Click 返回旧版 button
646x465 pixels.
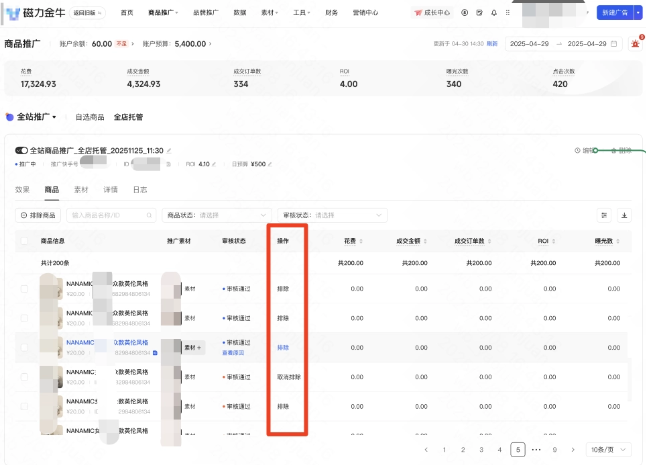pyautogui.click(x=87, y=13)
